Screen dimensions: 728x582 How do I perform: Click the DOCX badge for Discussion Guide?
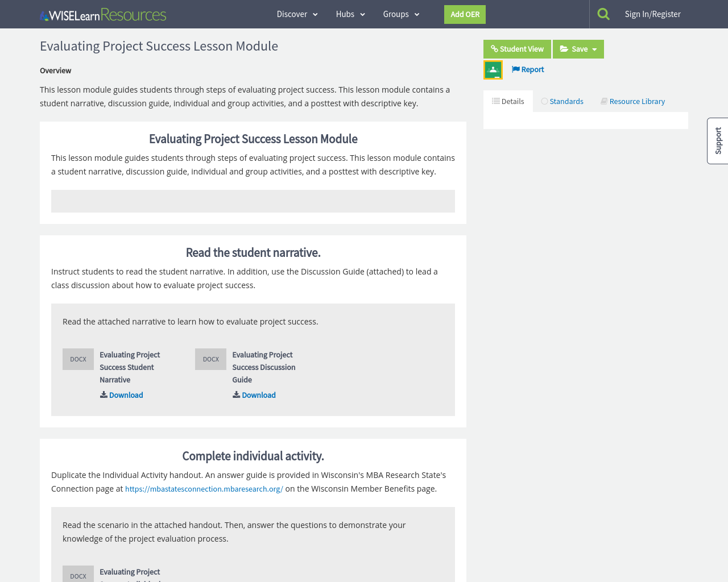[210, 359]
